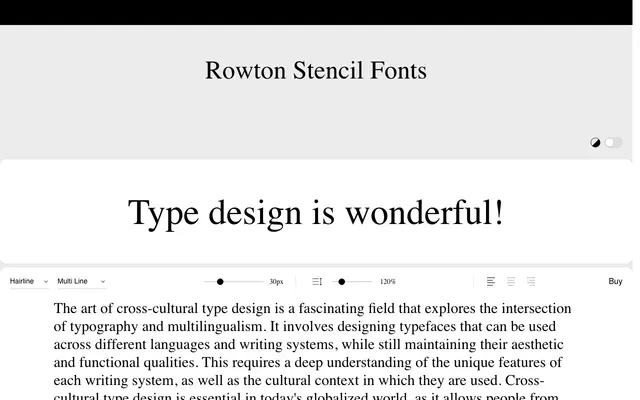Screen dimensions: 640x400
Task: Align text center
Action: pyautogui.click(x=511, y=282)
